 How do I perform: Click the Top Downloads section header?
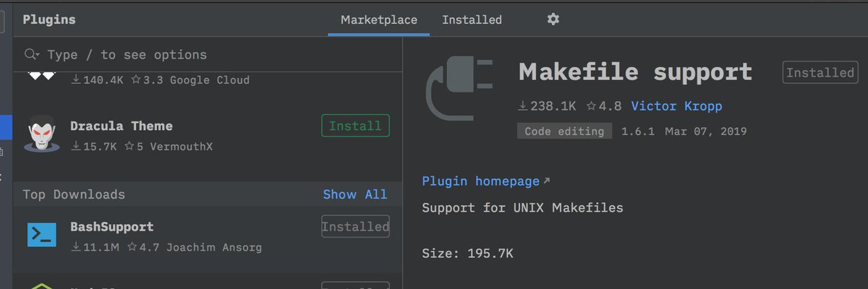74,194
